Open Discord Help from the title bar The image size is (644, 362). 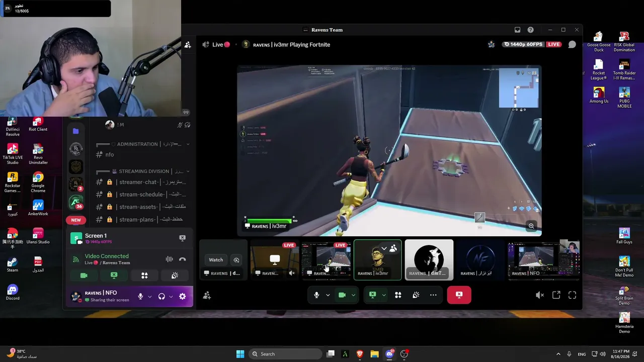pyautogui.click(x=530, y=30)
